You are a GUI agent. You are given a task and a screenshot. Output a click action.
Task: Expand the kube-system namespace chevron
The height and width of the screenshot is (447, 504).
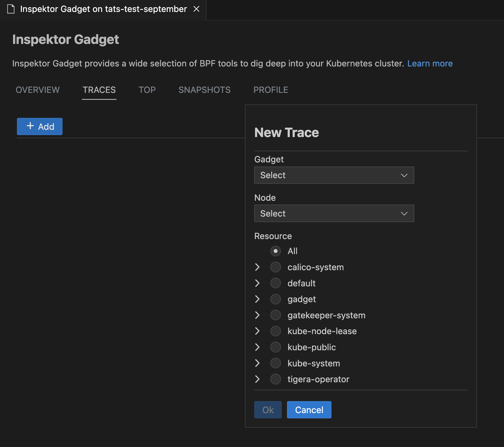(x=257, y=363)
